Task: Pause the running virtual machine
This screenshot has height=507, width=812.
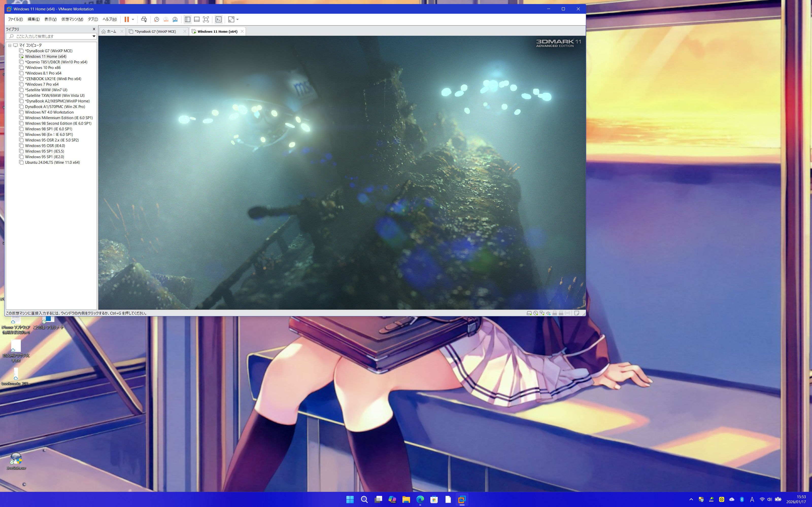Action: tap(127, 20)
